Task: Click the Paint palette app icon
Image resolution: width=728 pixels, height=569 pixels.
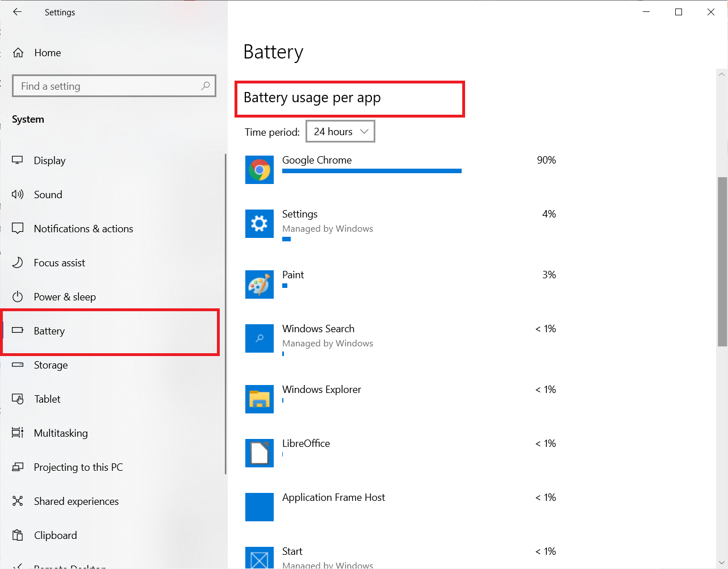Action: [260, 284]
